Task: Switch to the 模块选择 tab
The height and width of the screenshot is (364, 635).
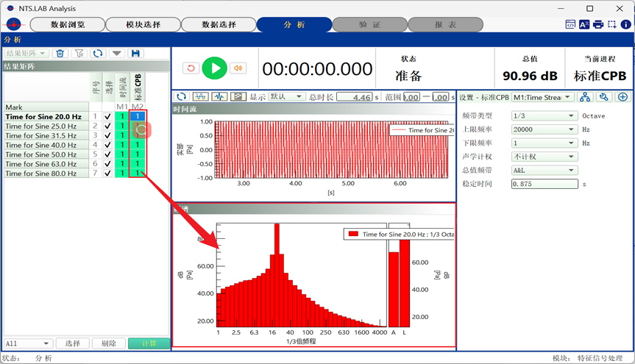Action: click(143, 24)
